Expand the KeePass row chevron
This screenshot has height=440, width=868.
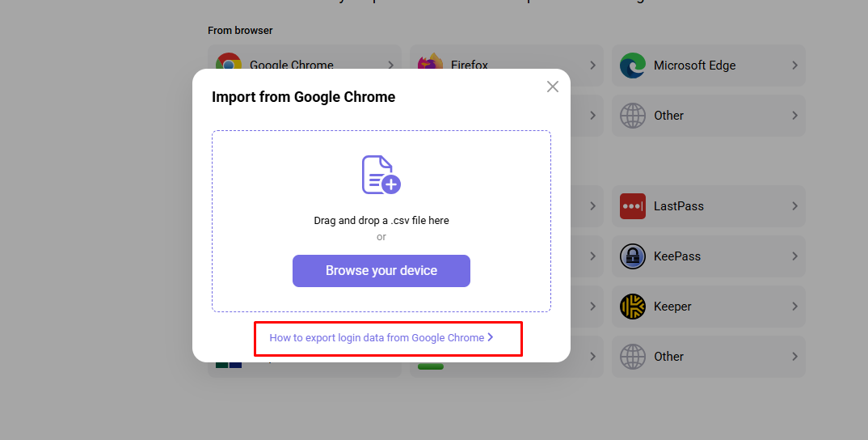[x=794, y=256]
